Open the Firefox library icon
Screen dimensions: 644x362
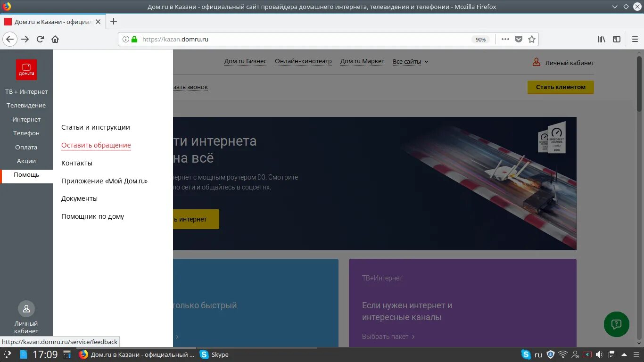pos(602,39)
